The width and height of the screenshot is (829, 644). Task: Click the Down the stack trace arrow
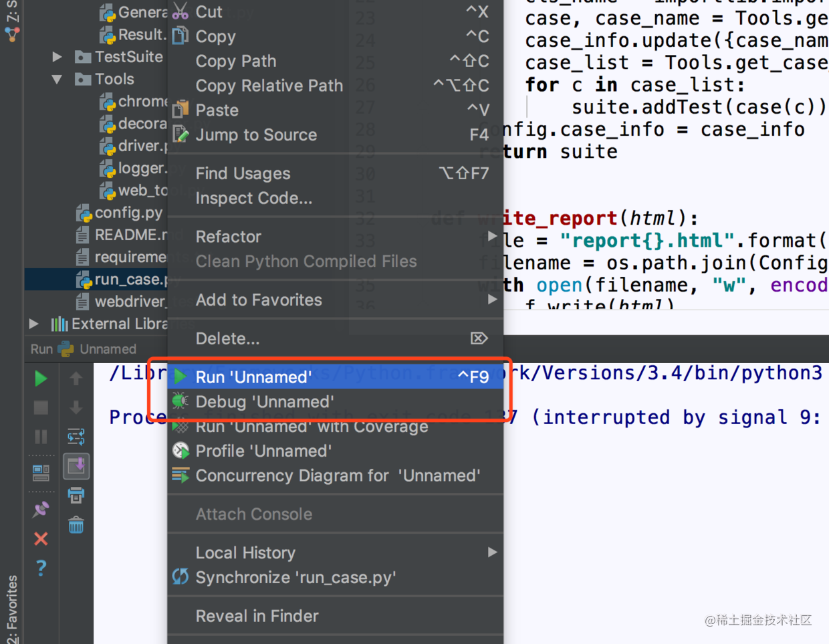(x=76, y=407)
